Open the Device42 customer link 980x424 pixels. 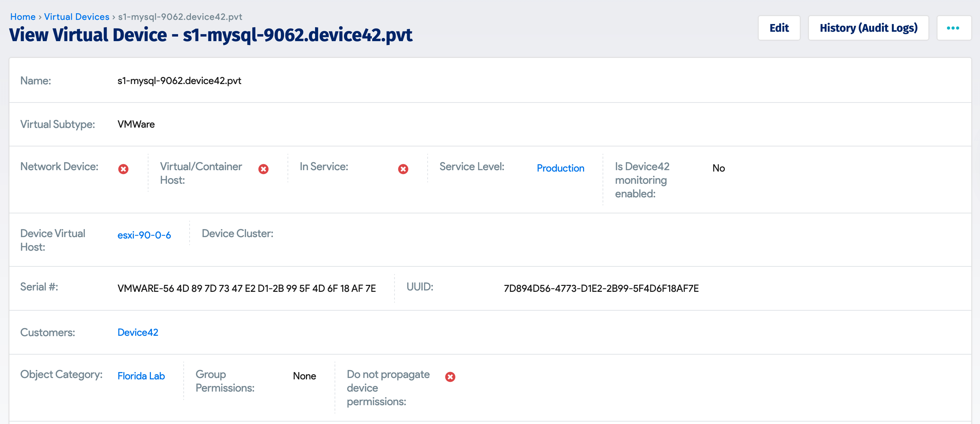click(138, 332)
